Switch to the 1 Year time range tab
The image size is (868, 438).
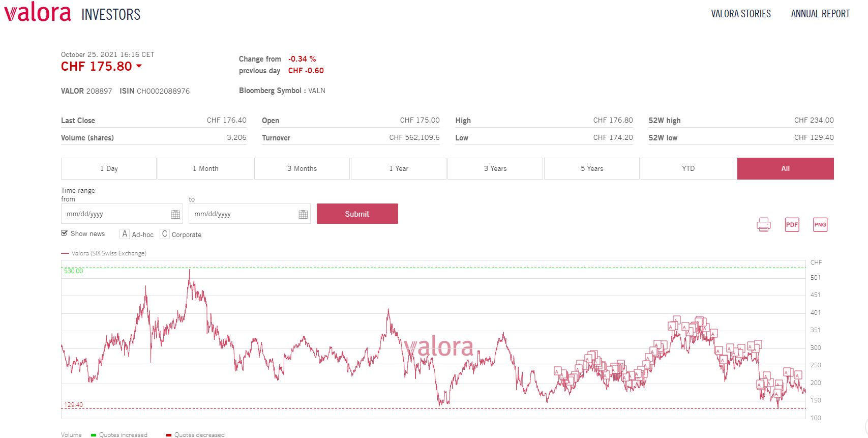pyautogui.click(x=398, y=168)
